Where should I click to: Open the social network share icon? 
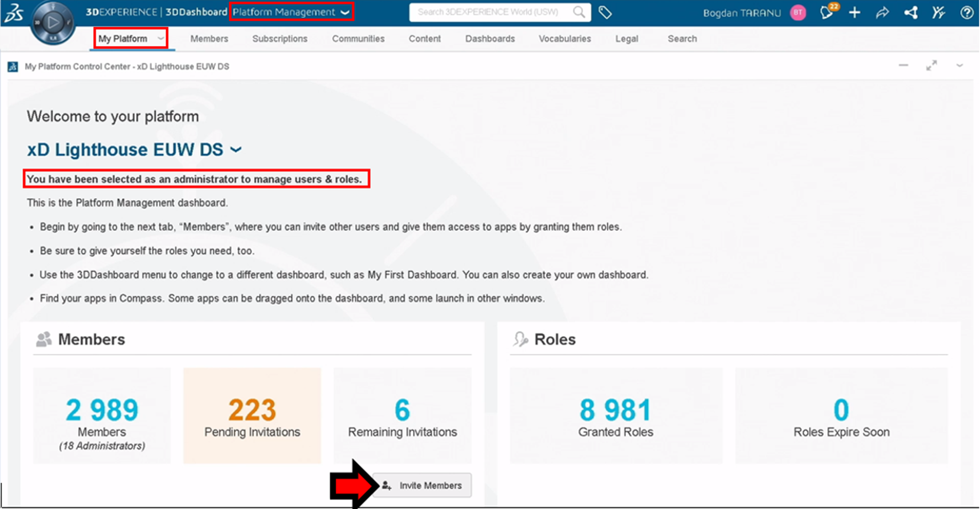911,13
